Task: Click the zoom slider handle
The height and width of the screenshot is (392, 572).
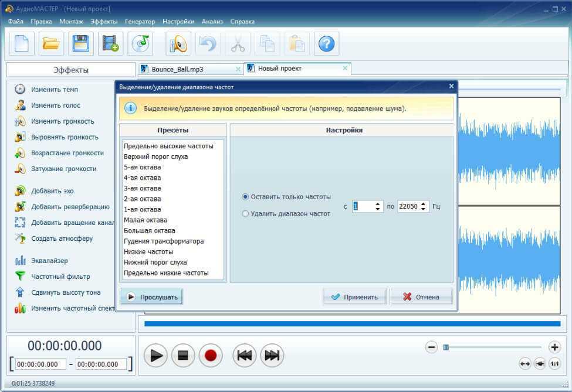Action: [x=446, y=347]
